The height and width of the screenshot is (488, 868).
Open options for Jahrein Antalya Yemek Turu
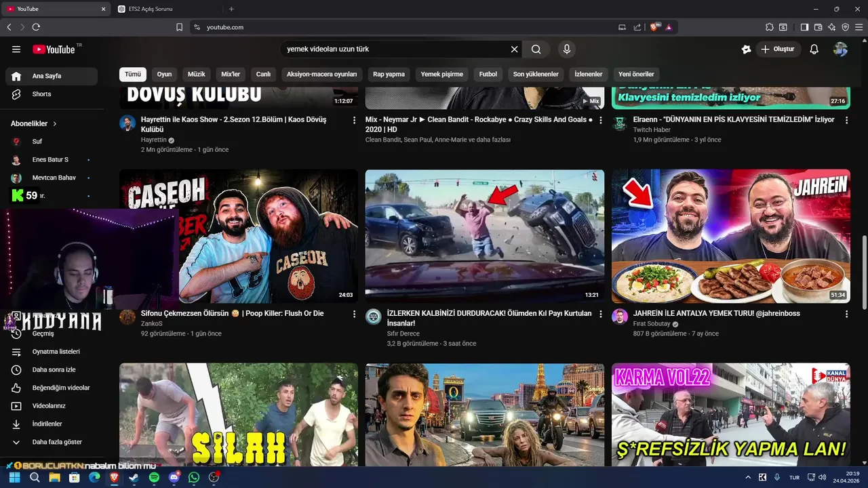(846, 314)
